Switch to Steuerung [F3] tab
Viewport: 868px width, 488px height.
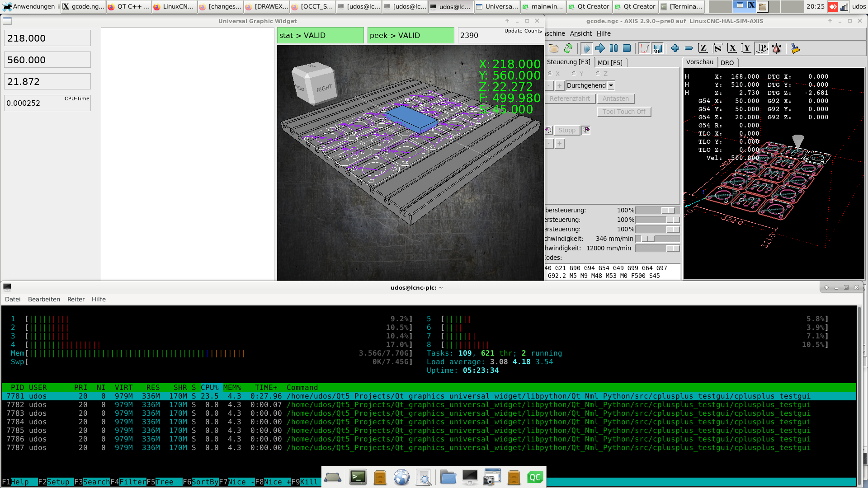[569, 62]
